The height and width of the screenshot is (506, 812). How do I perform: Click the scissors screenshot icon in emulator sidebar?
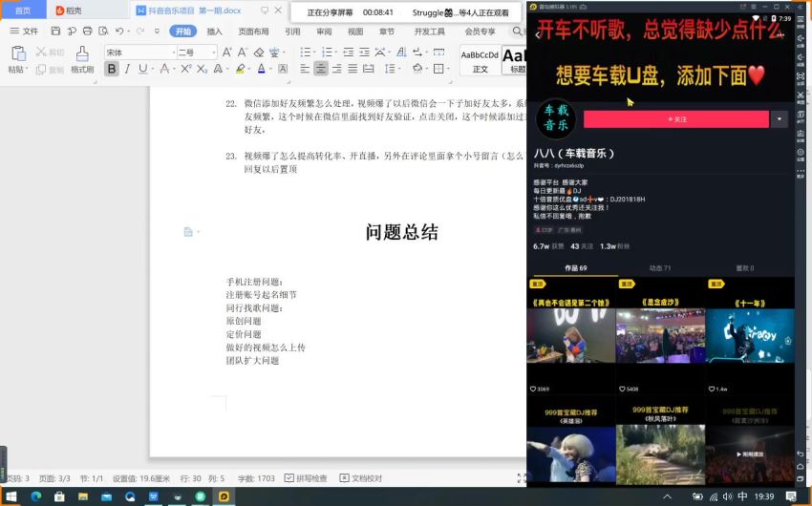coord(801,96)
